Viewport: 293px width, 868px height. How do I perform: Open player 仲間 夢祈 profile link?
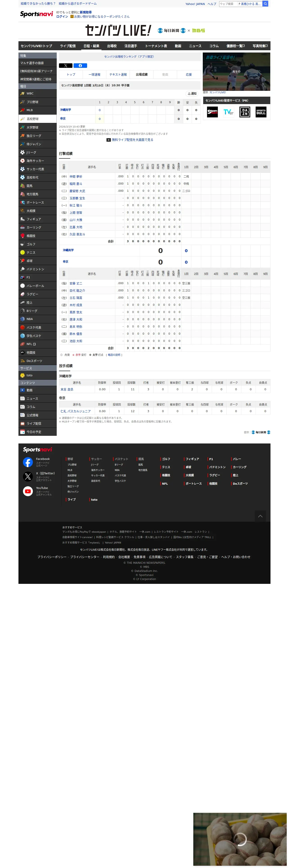76,177
